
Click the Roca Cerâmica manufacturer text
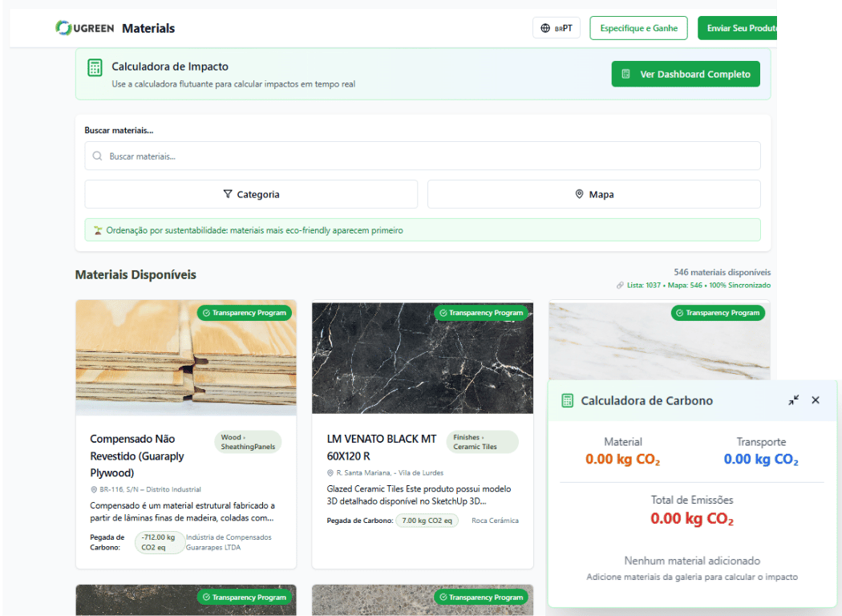click(x=495, y=521)
